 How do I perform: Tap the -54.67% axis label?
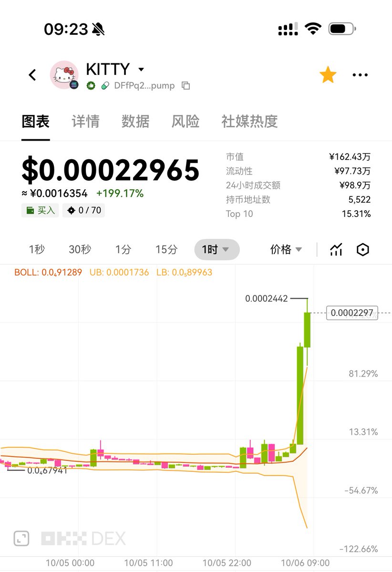coord(361,490)
